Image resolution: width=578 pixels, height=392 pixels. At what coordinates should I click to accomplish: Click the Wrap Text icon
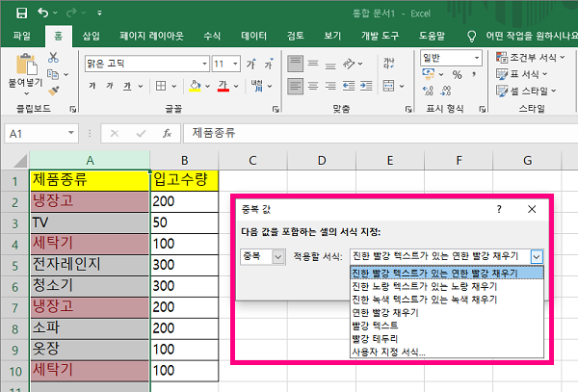point(389,63)
